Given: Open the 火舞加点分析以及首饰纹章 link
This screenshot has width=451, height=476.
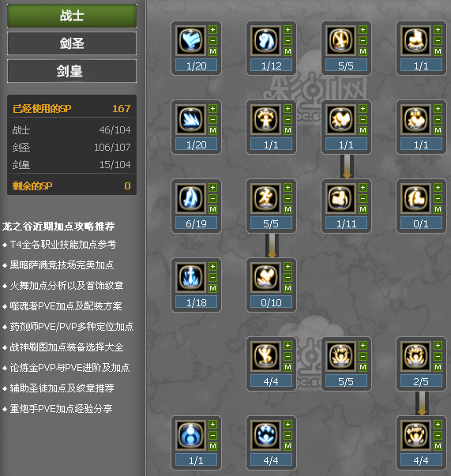Looking at the screenshot, I should (x=66, y=285).
